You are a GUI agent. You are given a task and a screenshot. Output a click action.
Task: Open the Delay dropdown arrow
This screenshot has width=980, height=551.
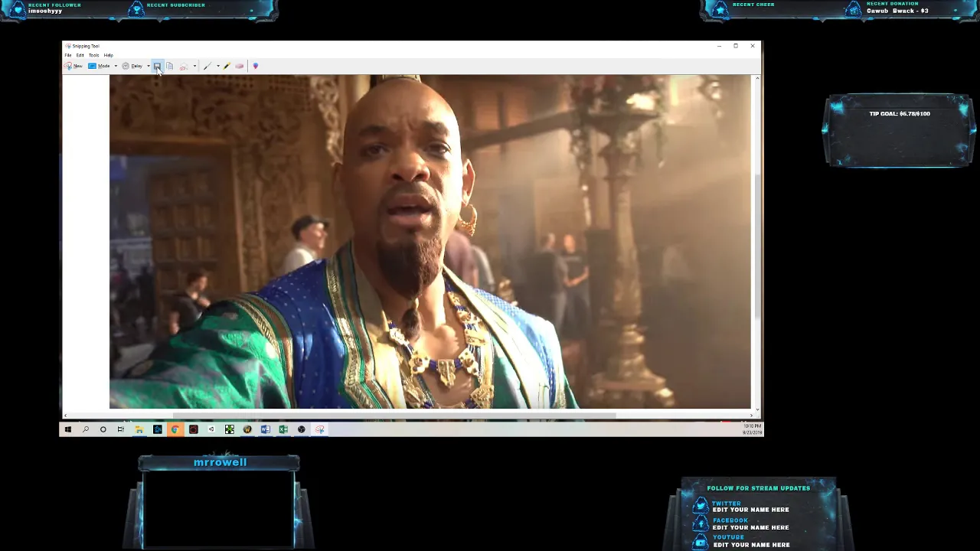coord(149,66)
